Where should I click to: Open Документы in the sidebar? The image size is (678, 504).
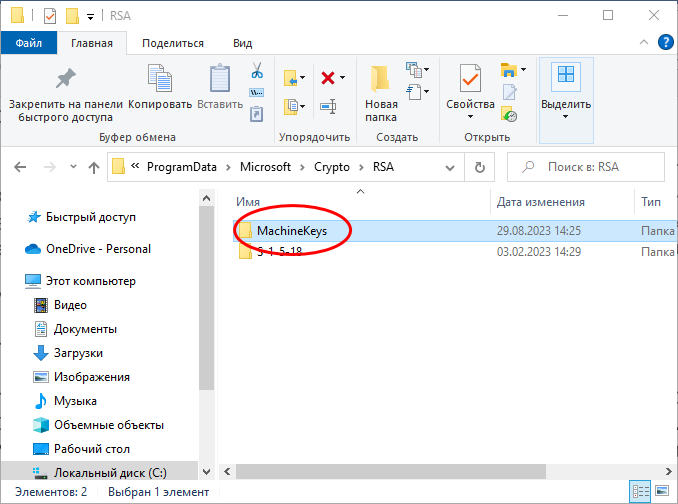point(85,329)
